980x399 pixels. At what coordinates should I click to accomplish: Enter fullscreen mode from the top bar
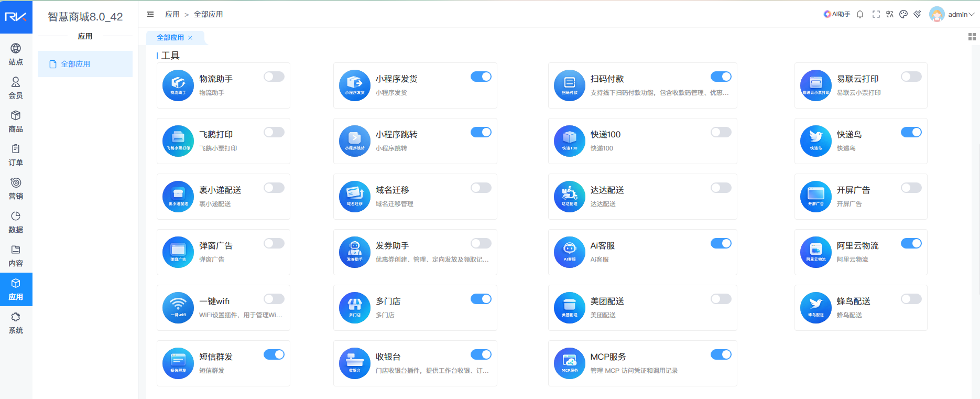point(876,14)
